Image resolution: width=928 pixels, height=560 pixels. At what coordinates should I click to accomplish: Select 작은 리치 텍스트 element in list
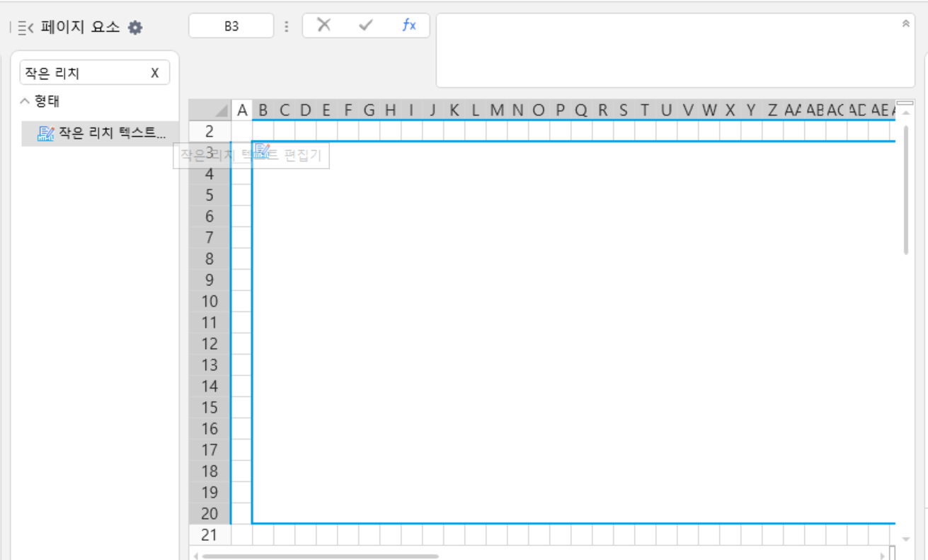pos(100,133)
